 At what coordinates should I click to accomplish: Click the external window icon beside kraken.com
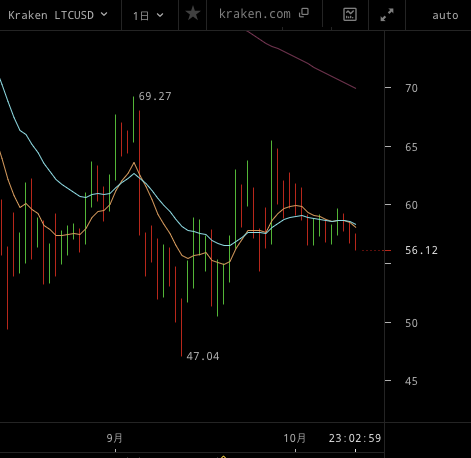304,13
